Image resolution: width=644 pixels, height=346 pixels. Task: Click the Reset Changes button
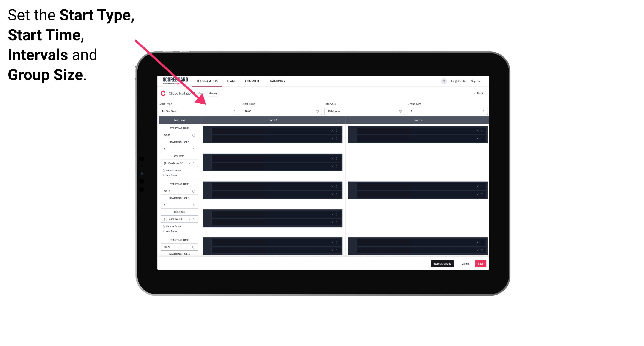443,264
